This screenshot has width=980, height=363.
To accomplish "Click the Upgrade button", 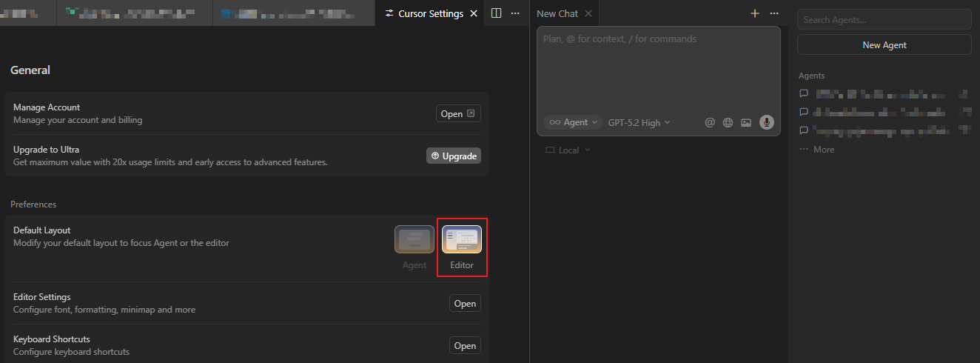I will 454,156.
